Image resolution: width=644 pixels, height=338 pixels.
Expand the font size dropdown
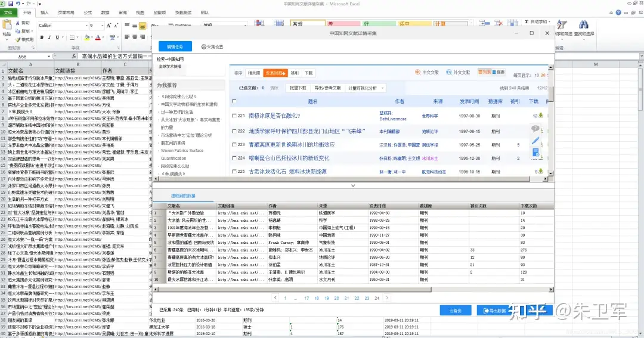pos(103,26)
